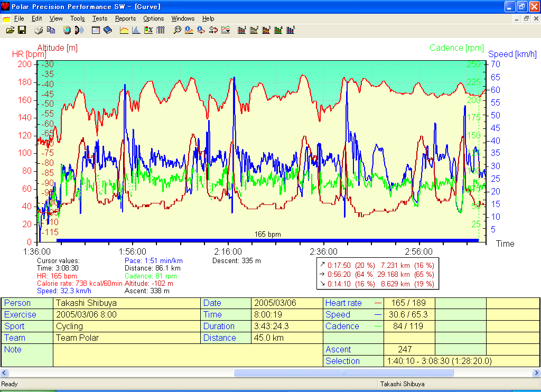Click the table list view icon
Image resolution: width=541 pixels, height=392 pixels.
point(161,30)
